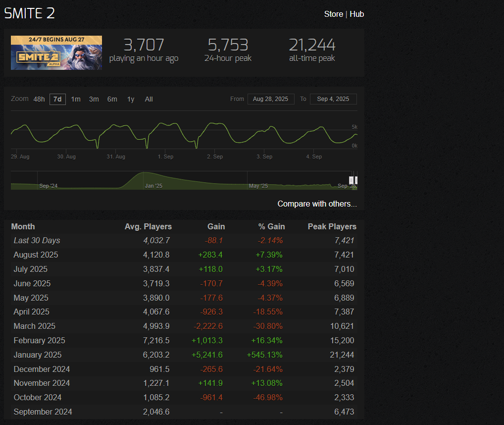
Task: Set chart zoom to All
Action: point(149,100)
